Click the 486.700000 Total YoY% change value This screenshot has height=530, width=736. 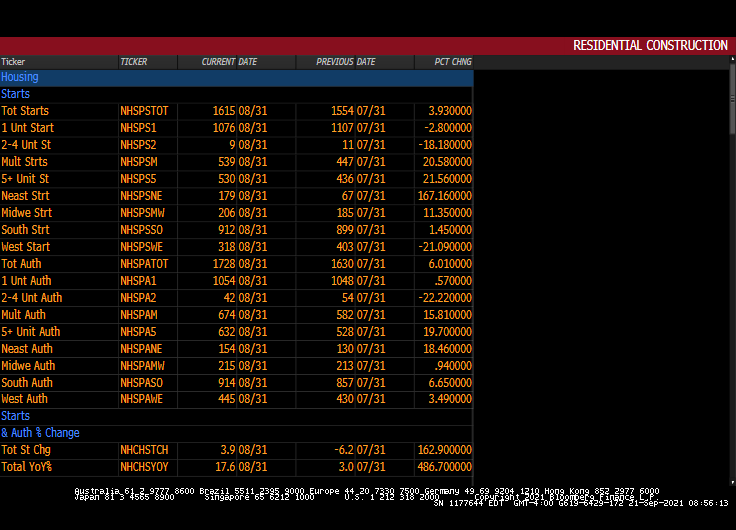(444, 467)
